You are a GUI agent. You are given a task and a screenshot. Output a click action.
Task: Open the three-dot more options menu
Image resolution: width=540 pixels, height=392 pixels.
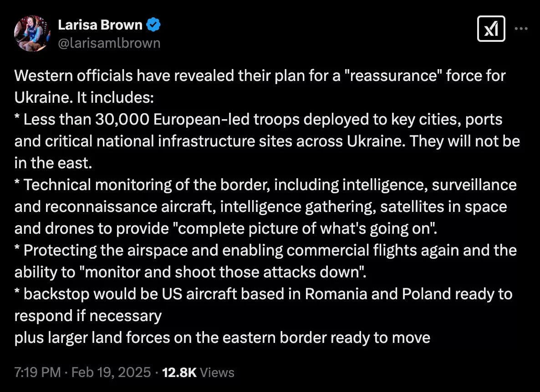coord(521,29)
